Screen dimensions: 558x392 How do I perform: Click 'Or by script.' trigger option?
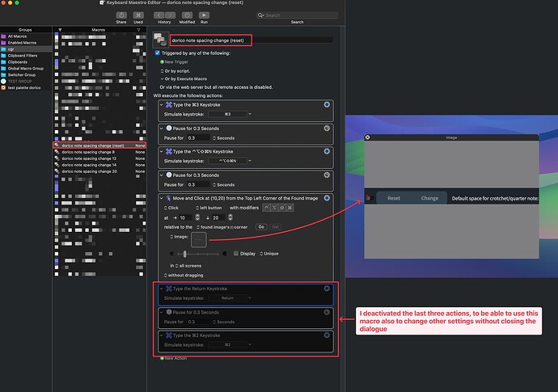[175, 71]
